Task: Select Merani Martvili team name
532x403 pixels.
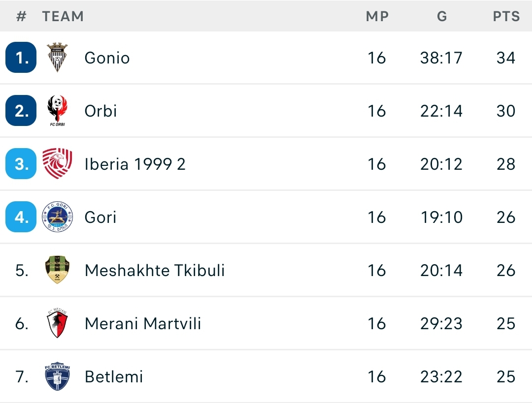Action: point(143,324)
